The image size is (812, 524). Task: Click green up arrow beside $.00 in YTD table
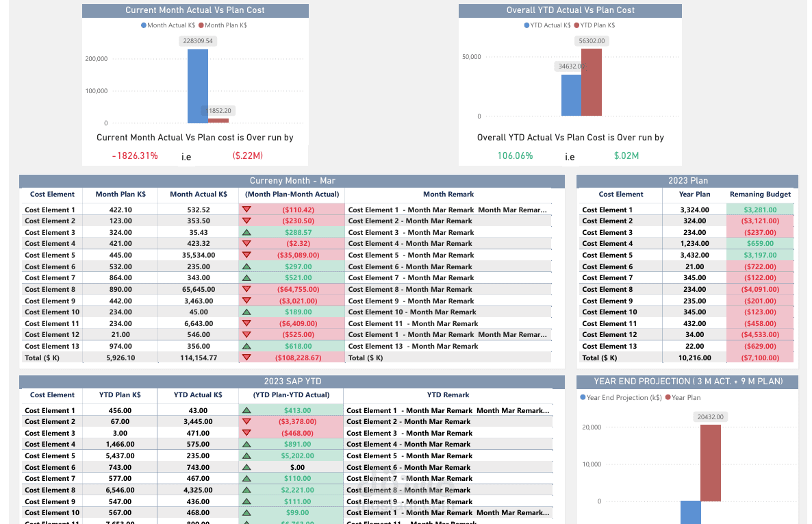tap(246, 467)
